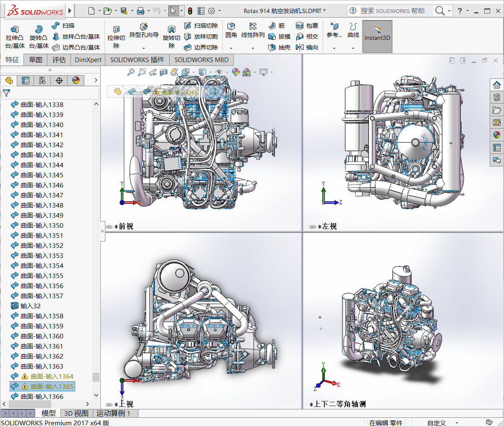Screen dimensions: 504x427
Task: Click in the 搜索 SOLIDWORKS 帮助 search field
Action: 392,11
